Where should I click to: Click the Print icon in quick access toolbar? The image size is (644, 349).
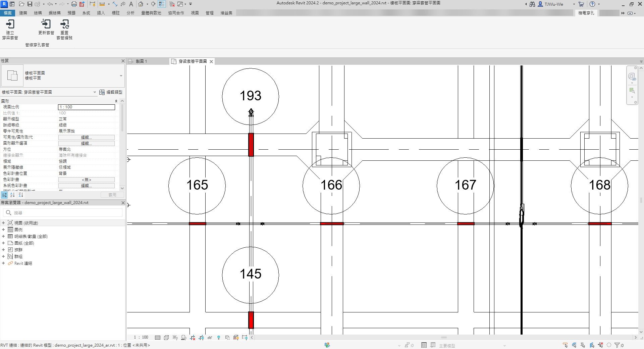[x=74, y=4]
